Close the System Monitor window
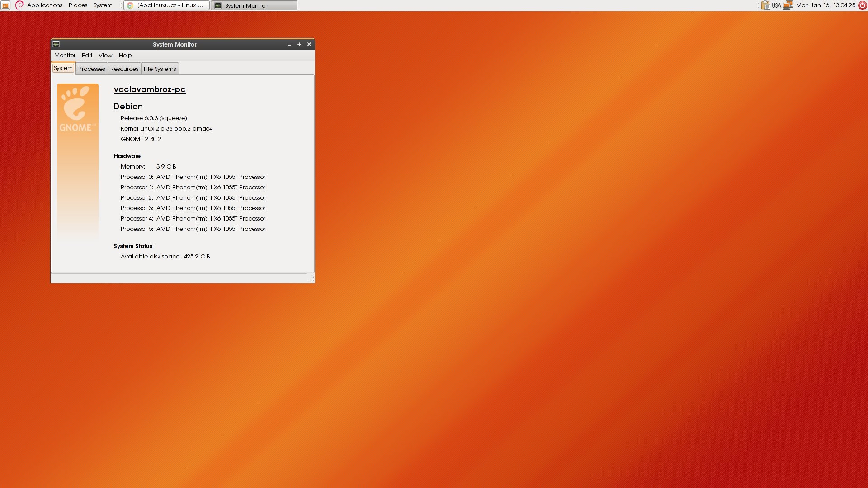Image resolution: width=868 pixels, height=488 pixels. click(309, 44)
